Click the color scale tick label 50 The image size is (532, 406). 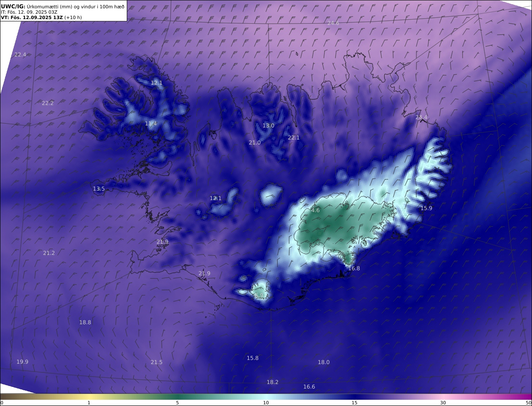click(529, 403)
